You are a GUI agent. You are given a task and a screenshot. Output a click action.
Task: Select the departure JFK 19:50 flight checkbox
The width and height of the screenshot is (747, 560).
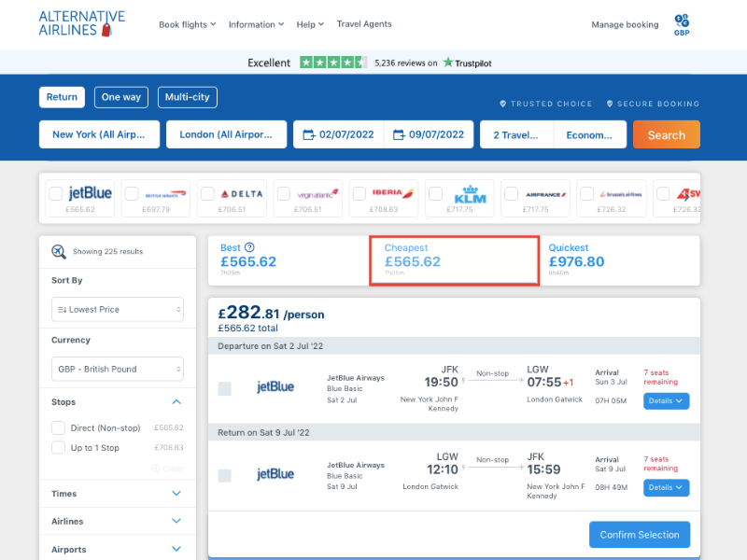coord(224,388)
